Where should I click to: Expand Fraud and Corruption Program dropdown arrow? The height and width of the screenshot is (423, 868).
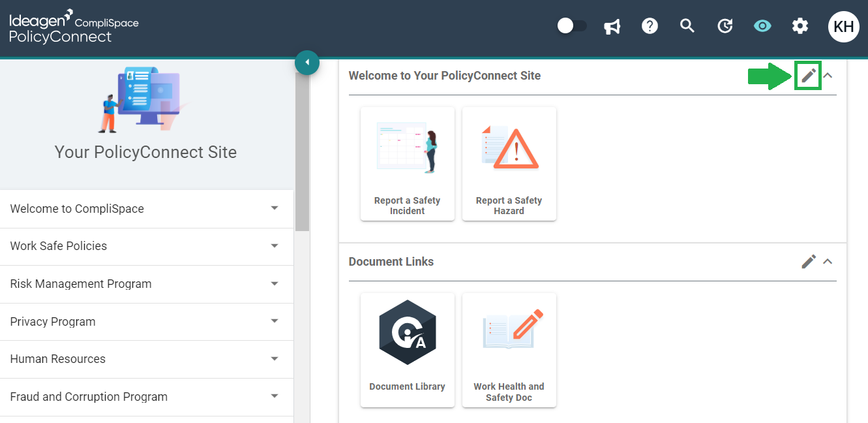275,396
